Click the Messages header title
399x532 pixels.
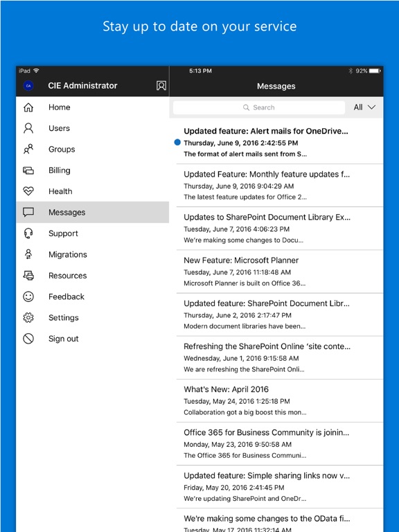276,86
